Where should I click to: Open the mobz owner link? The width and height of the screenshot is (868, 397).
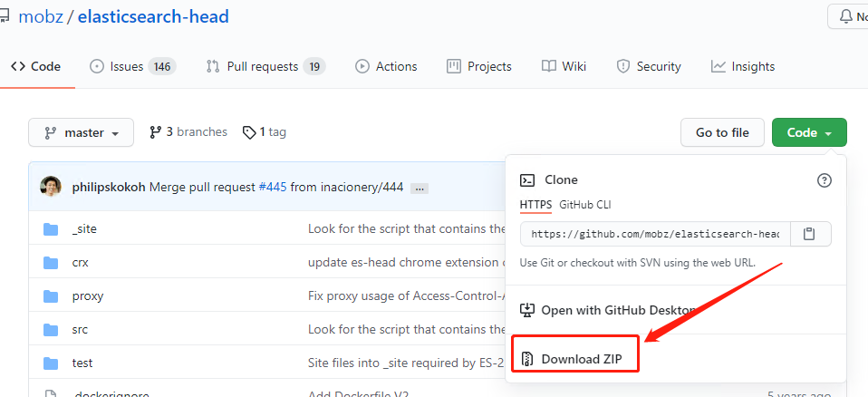pos(41,16)
